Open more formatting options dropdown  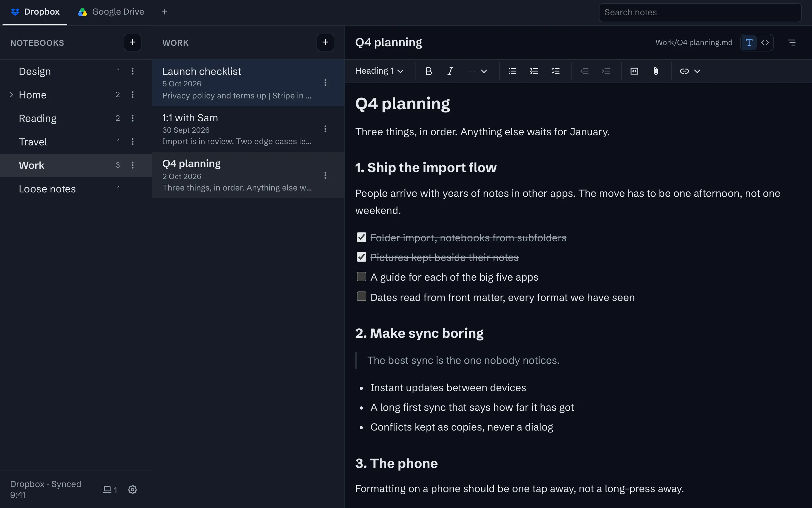(477, 71)
